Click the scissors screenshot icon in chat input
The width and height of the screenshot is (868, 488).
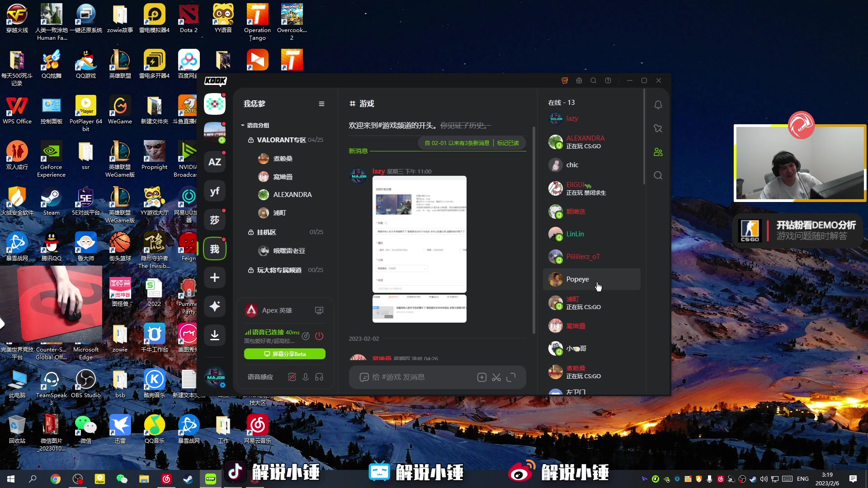pos(496,377)
